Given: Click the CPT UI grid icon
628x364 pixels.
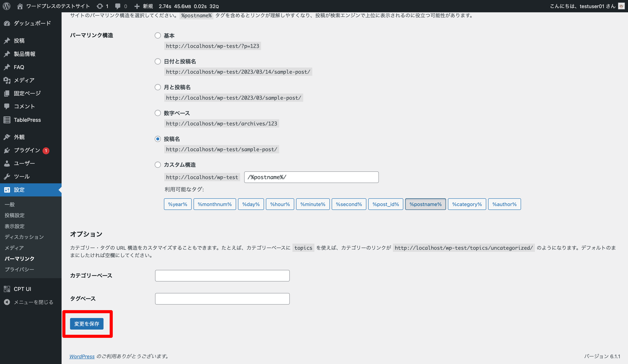Looking at the screenshot, I should pos(7,289).
